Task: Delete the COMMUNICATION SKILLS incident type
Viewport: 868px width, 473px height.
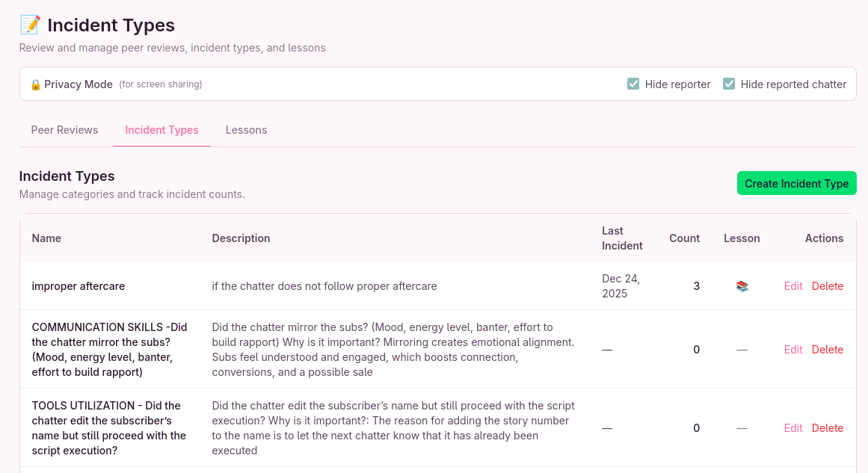Action: (828, 350)
